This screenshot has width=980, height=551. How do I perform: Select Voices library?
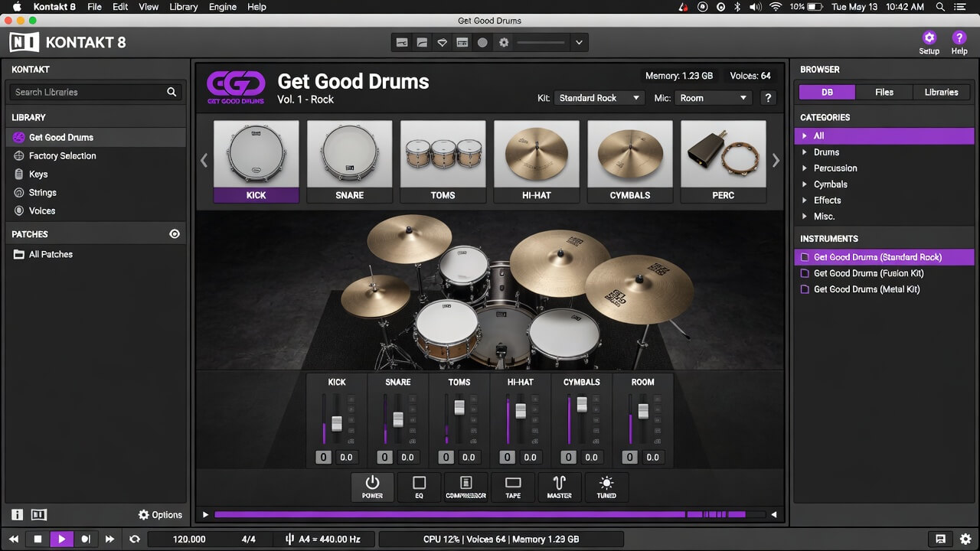point(96,211)
